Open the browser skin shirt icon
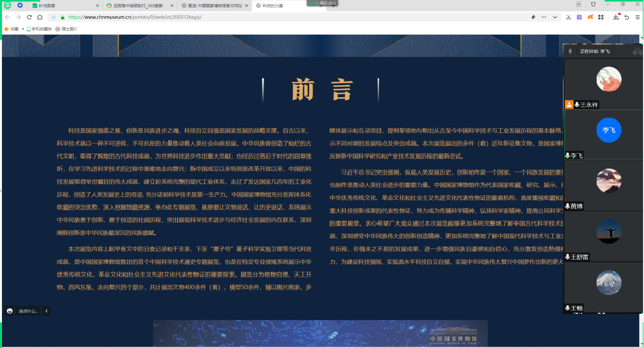This screenshot has width=644, height=348. [593, 4]
